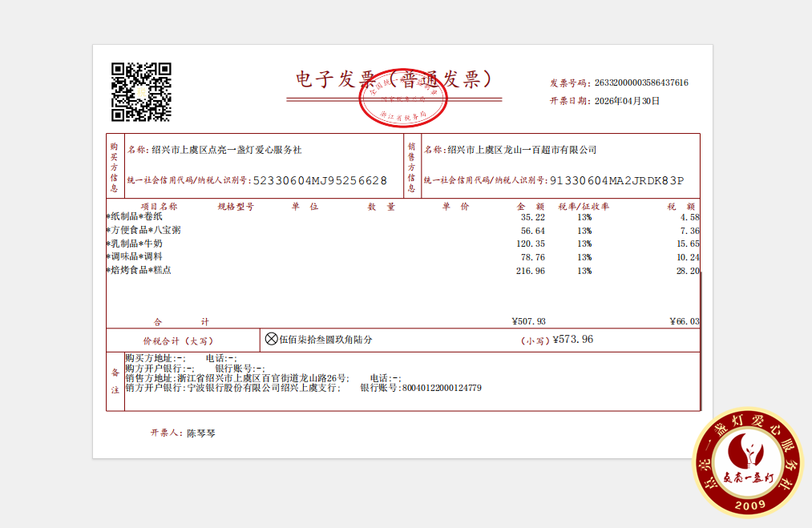
Task: Click the buyer tax ID 52330604MJ95256628
Action: [x=320, y=181]
